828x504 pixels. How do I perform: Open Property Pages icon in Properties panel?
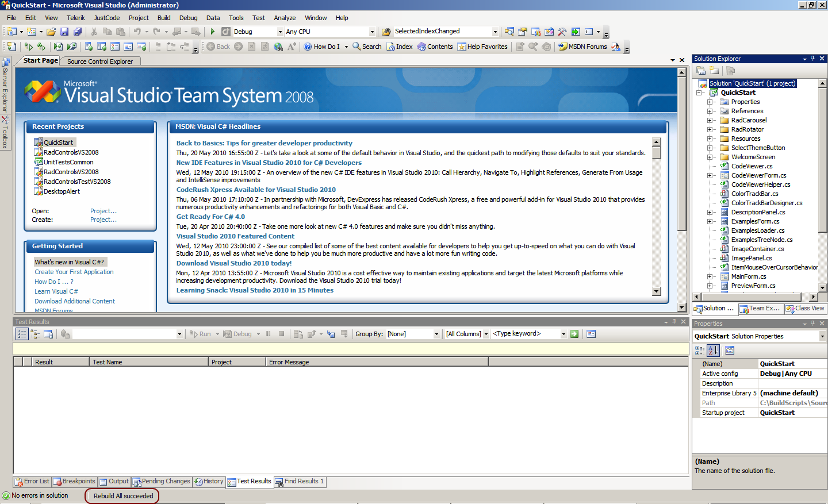click(x=730, y=350)
